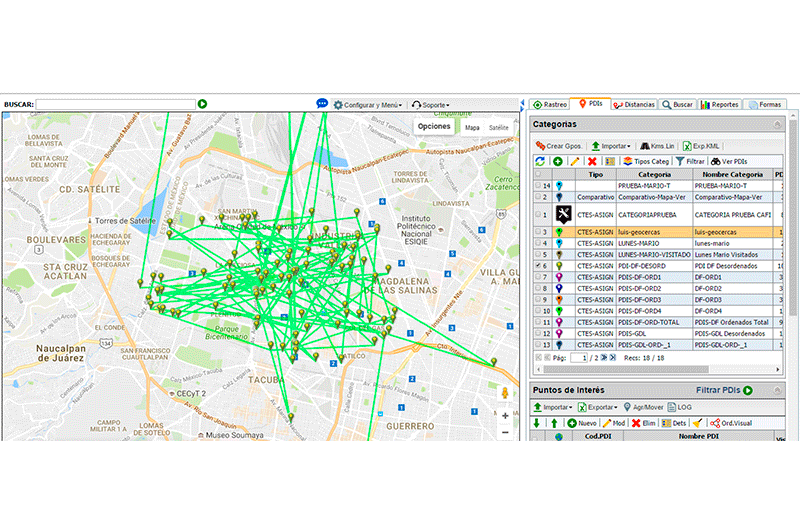Open the Configurar y Menú dropdown
Screen dimensions: 800x532
click(367, 104)
